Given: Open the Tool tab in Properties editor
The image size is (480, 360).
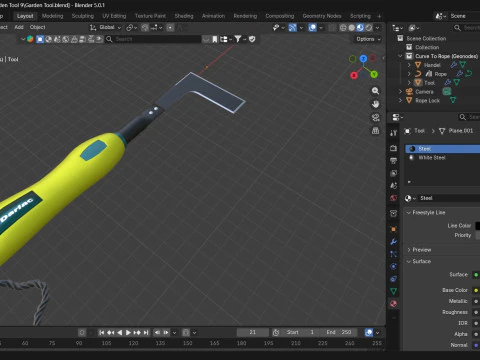Looking at the screenshot, I should (x=393, y=133).
